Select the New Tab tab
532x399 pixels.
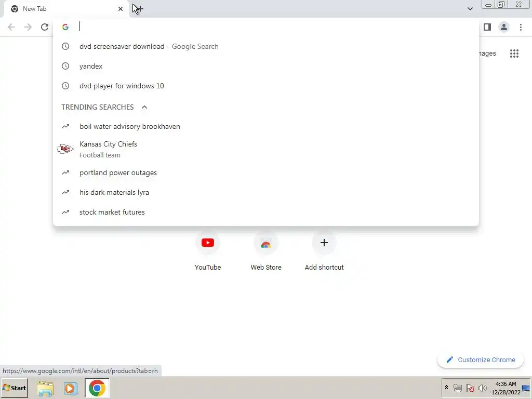(x=67, y=9)
